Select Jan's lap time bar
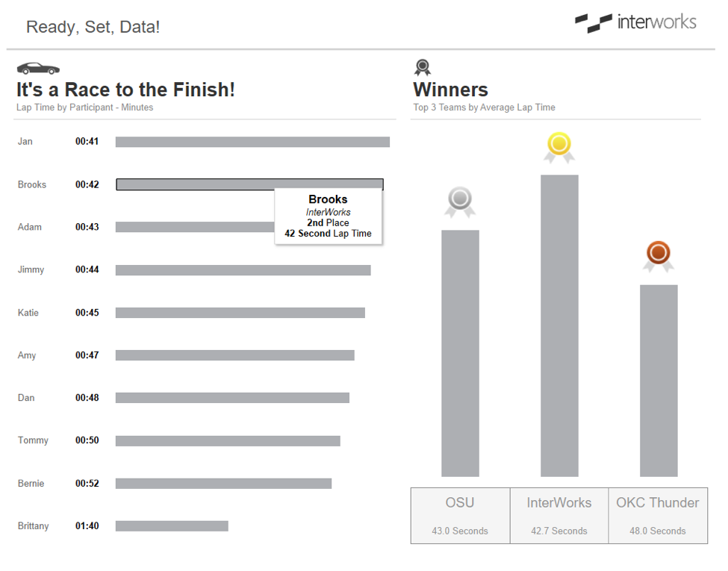The width and height of the screenshot is (728, 571). [x=252, y=142]
